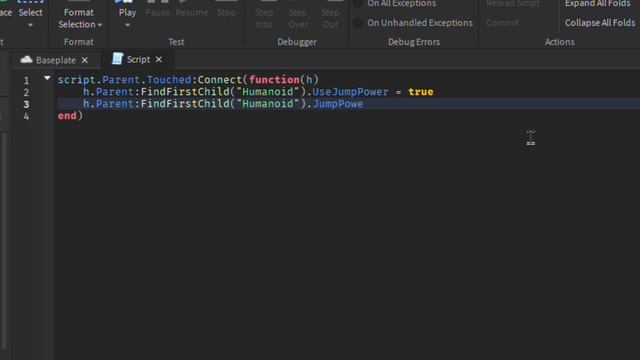The width and height of the screenshot is (640, 360).
Task: Click line number 2 in gutter
Action: [x=26, y=92]
